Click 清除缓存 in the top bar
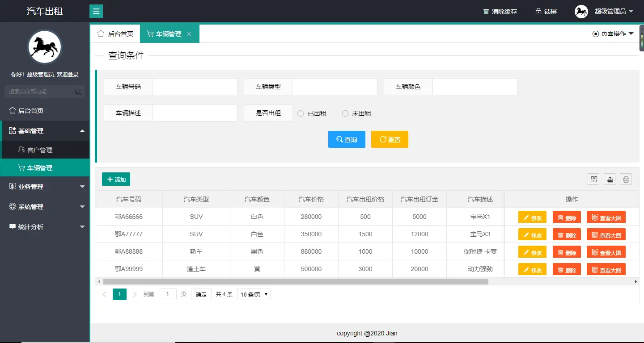Viewport: 644px width, 343px height. point(500,12)
